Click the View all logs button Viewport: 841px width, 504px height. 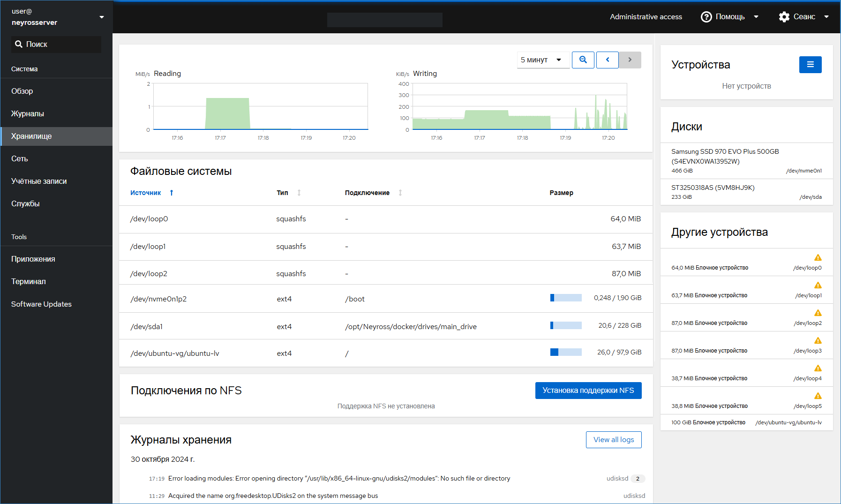(x=613, y=440)
